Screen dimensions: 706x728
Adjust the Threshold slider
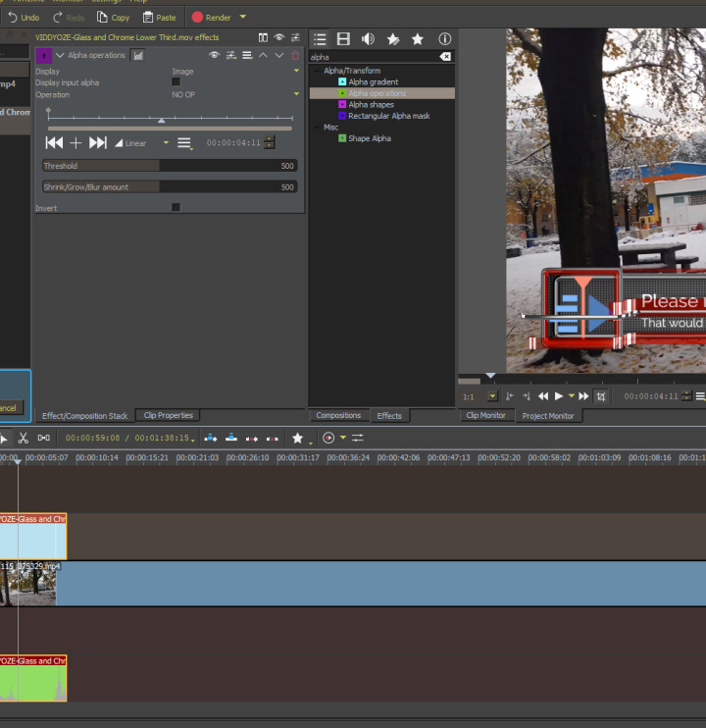tap(170, 166)
